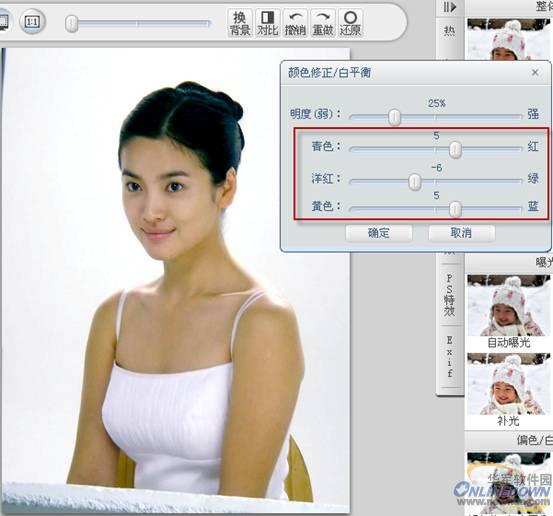Toggle the 对比 compare view icon
This screenshot has height=516, width=553.
point(268,23)
